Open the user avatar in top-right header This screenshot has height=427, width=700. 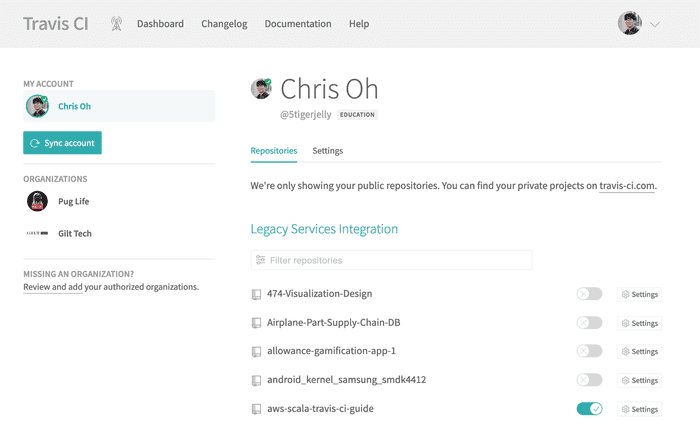click(x=629, y=23)
